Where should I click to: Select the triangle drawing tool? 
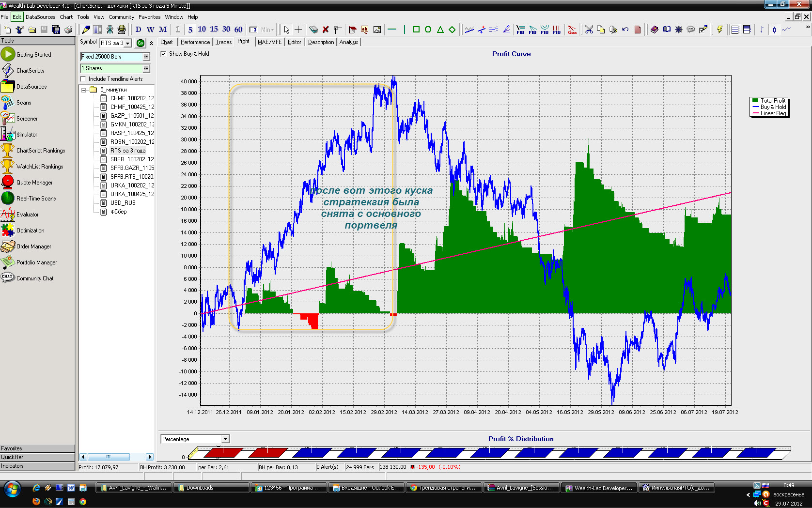click(440, 30)
